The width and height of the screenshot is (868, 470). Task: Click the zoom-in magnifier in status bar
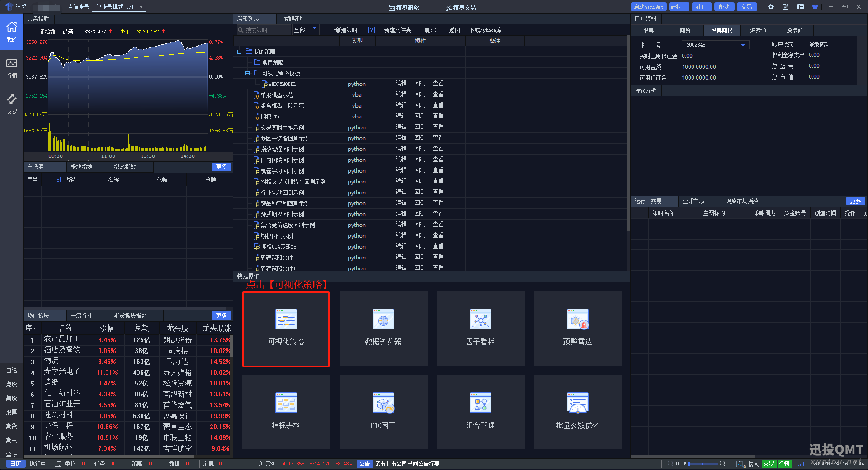(x=722, y=464)
